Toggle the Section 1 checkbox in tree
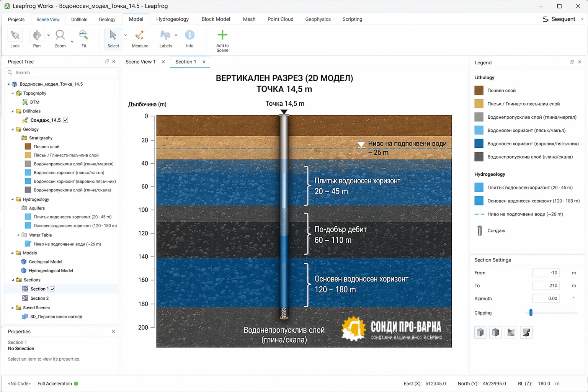 coord(53,289)
